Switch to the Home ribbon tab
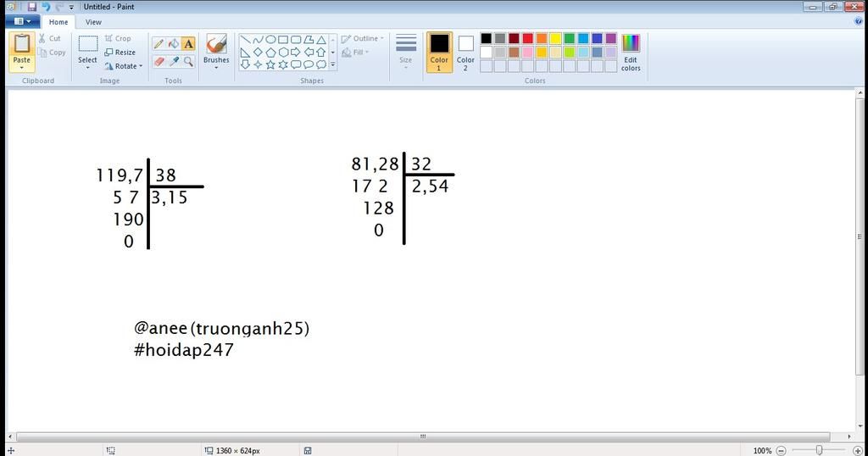 click(x=58, y=22)
